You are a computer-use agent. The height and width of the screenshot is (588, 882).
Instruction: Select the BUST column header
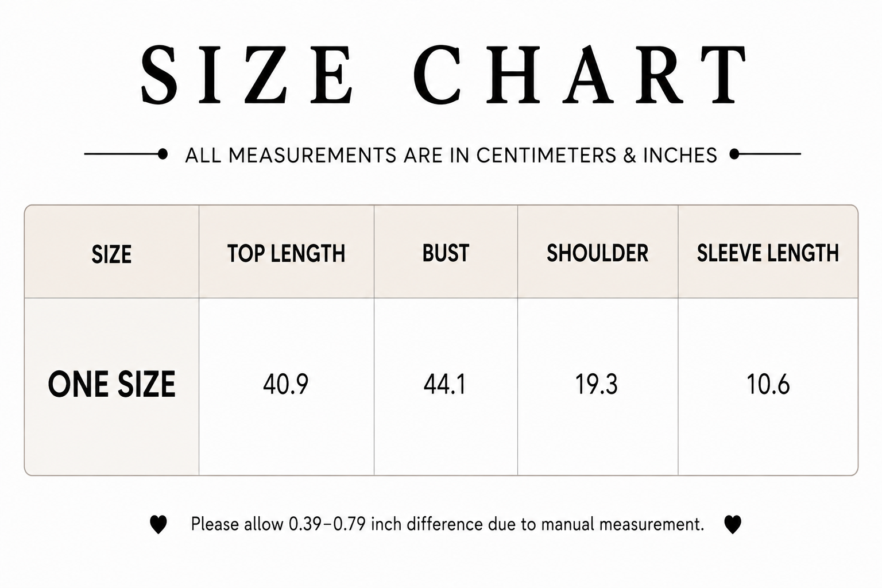[446, 253]
